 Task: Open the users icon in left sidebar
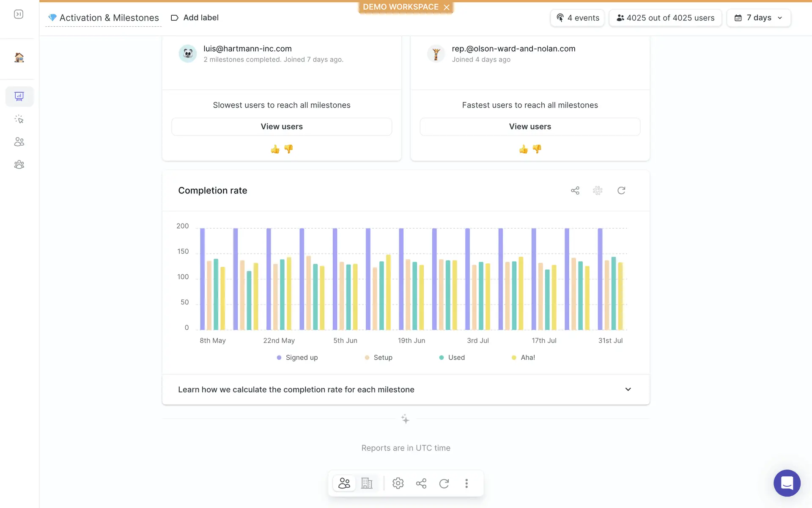(19, 142)
